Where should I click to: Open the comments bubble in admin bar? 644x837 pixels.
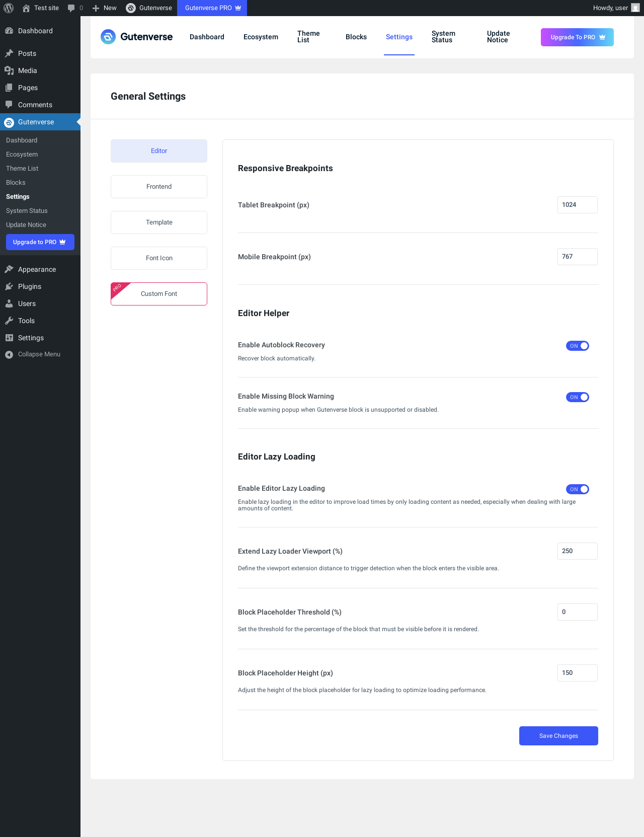[71, 8]
